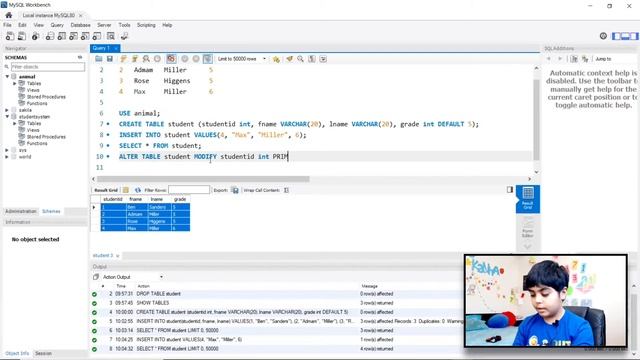Switch to the Object Info tab
Image resolution: width=640 pixels, height=360 pixels.
(x=17, y=353)
